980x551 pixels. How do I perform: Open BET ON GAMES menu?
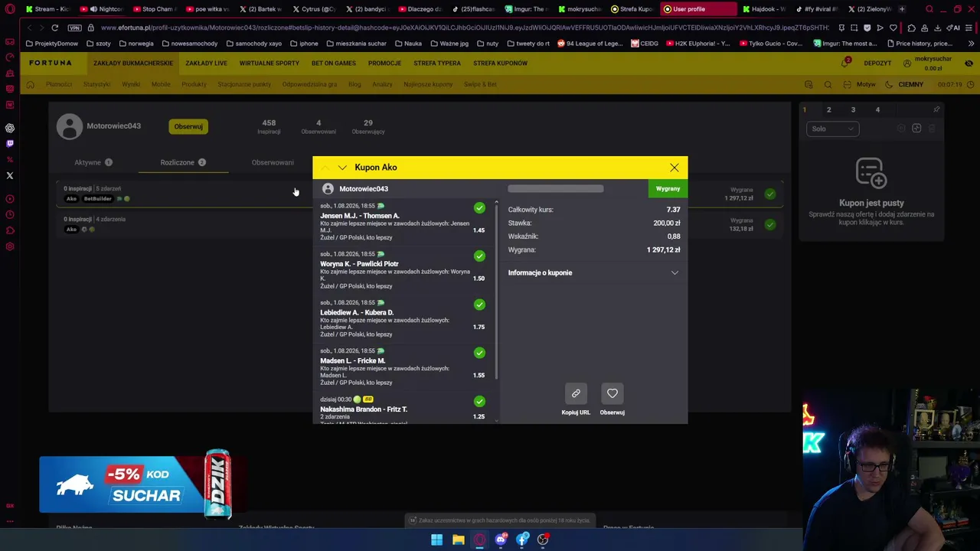(x=334, y=64)
